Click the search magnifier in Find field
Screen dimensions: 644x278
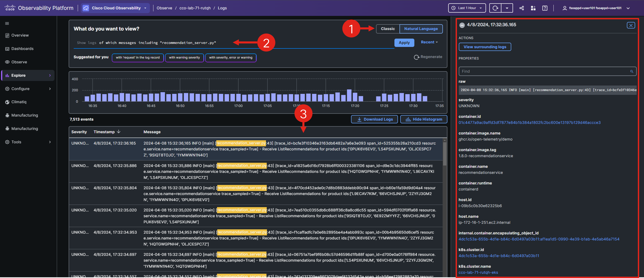632,72
